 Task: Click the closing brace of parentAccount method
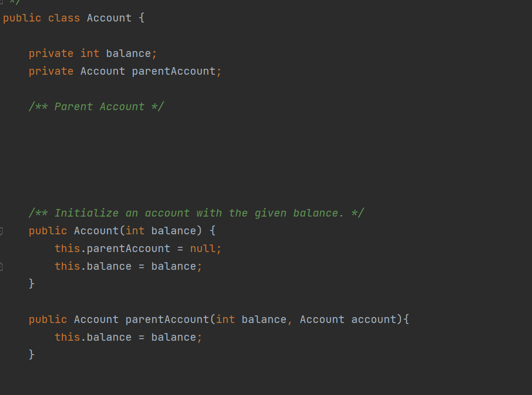pos(32,354)
